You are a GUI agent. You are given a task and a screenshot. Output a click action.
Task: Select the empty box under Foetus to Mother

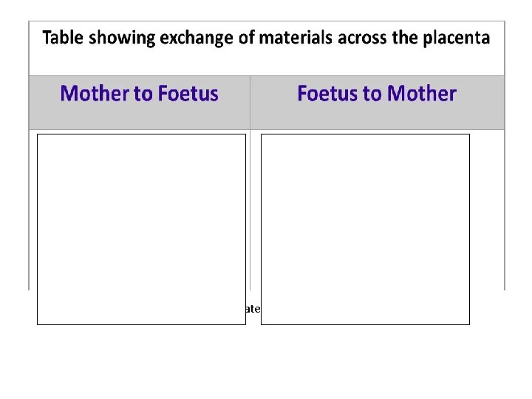366,229
